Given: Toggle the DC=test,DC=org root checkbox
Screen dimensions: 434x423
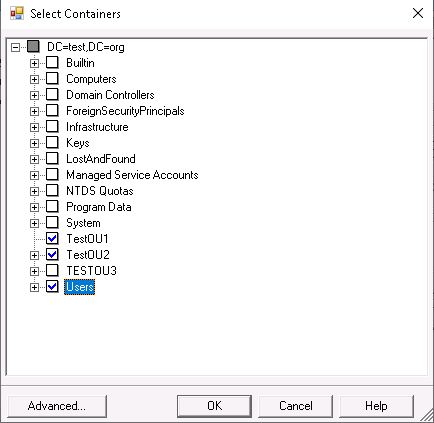Looking at the screenshot, I should (33, 47).
